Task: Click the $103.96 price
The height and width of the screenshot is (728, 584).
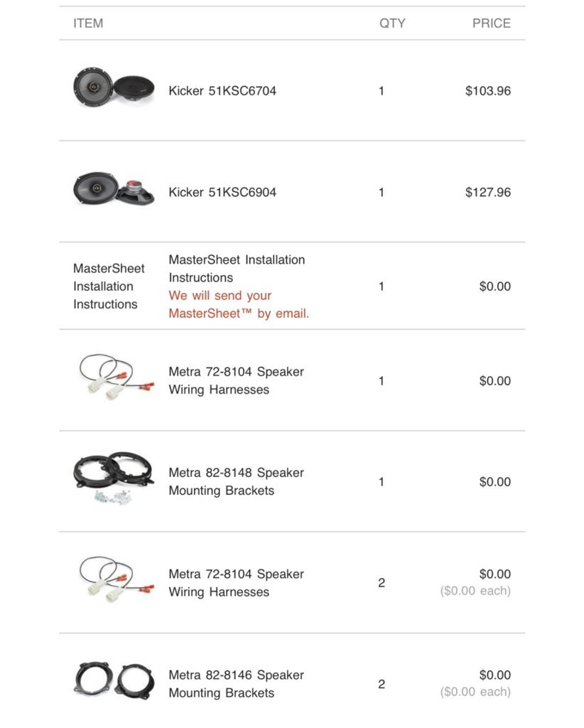Action: coord(488,90)
